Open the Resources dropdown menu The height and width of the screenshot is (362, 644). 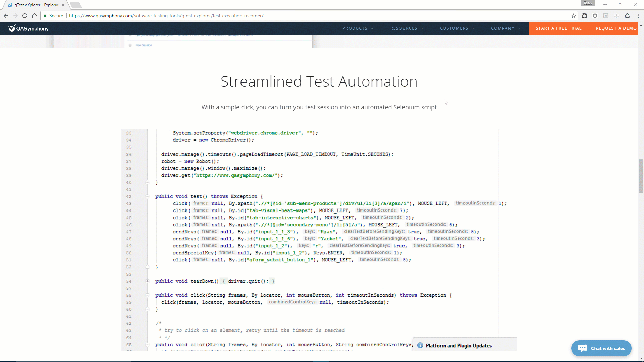click(406, 28)
